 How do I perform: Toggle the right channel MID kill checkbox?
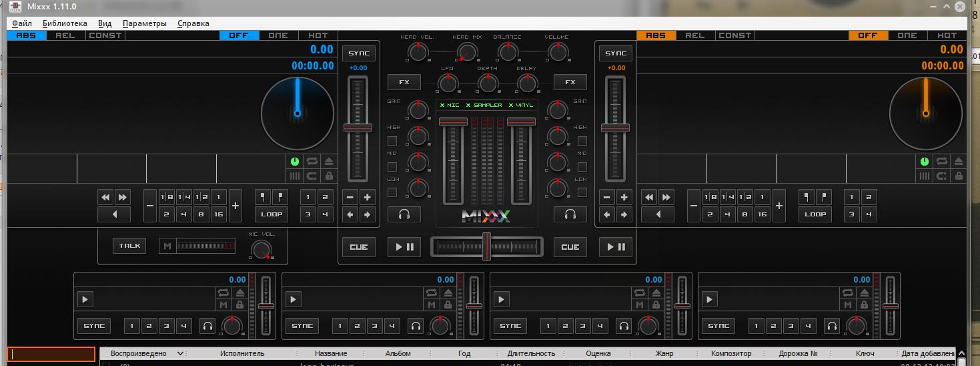(582, 166)
